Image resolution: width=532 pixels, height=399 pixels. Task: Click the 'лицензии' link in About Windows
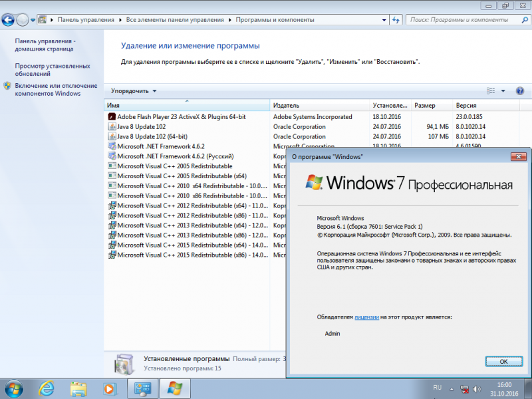(x=366, y=317)
